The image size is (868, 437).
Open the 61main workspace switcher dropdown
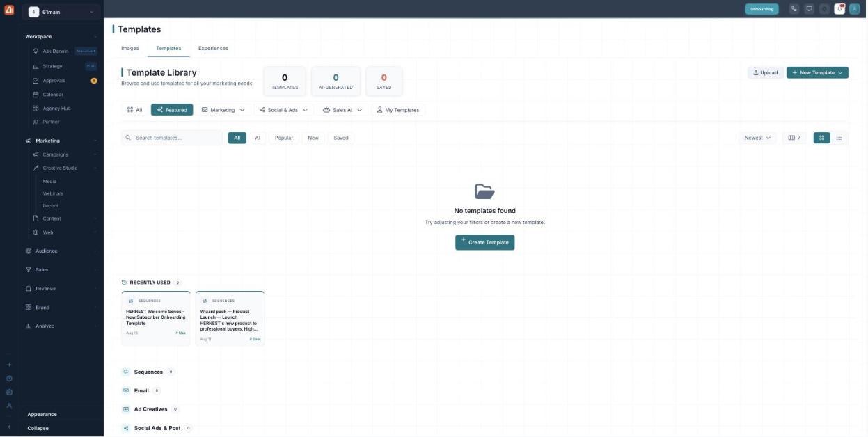[62, 12]
